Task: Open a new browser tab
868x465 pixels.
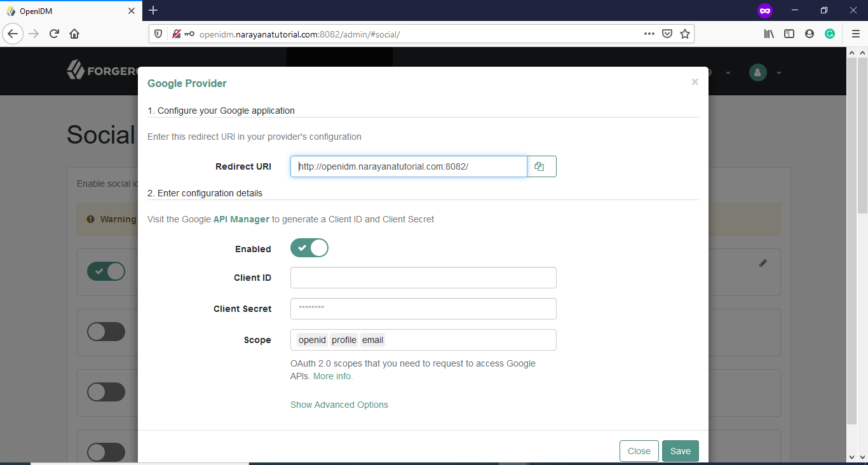Action: tap(153, 10)
